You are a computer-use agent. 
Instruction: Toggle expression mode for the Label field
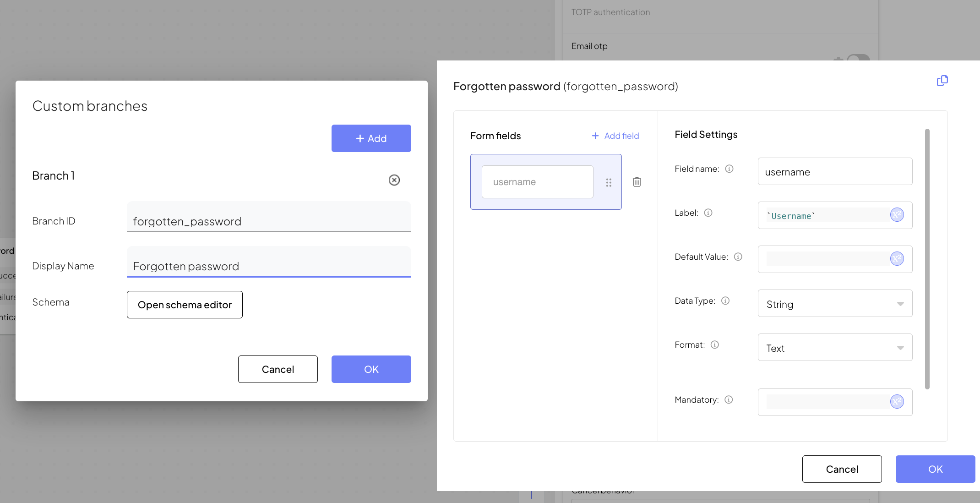tap(897, 215)
